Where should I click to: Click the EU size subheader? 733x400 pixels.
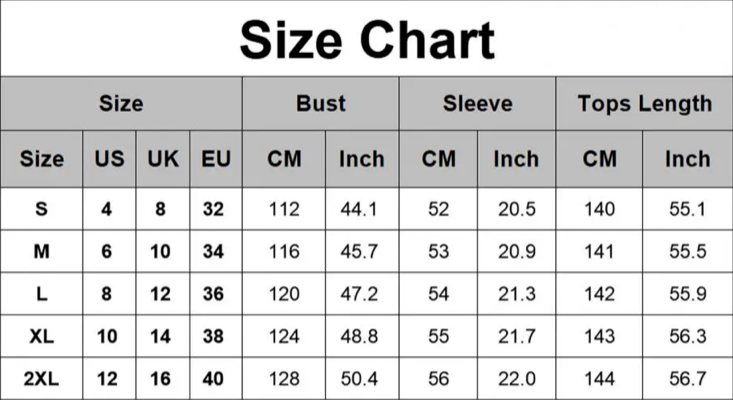coord(216,159)
